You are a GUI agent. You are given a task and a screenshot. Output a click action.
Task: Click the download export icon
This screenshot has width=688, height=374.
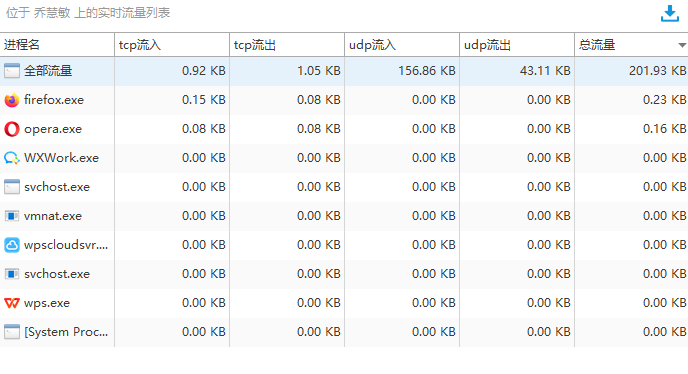(670, 14)
